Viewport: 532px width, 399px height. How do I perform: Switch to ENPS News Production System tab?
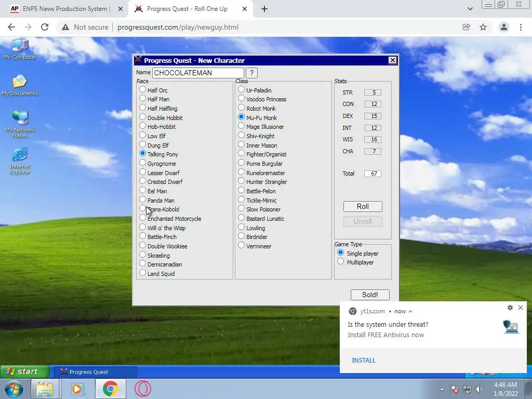64,9
